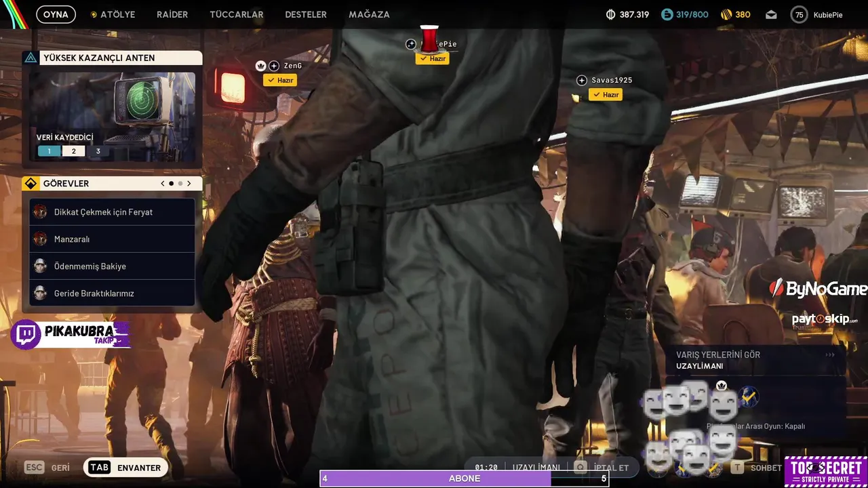868x488 pixels.
Task: Click trader portrait beside Geride Bıraktıklarımız
Action: 40,293
